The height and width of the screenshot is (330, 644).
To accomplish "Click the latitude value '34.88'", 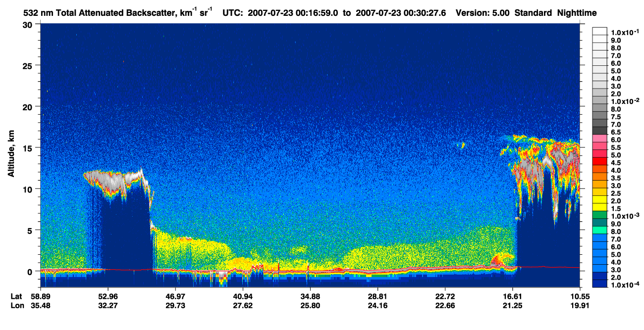I will (x=310, y=296).
